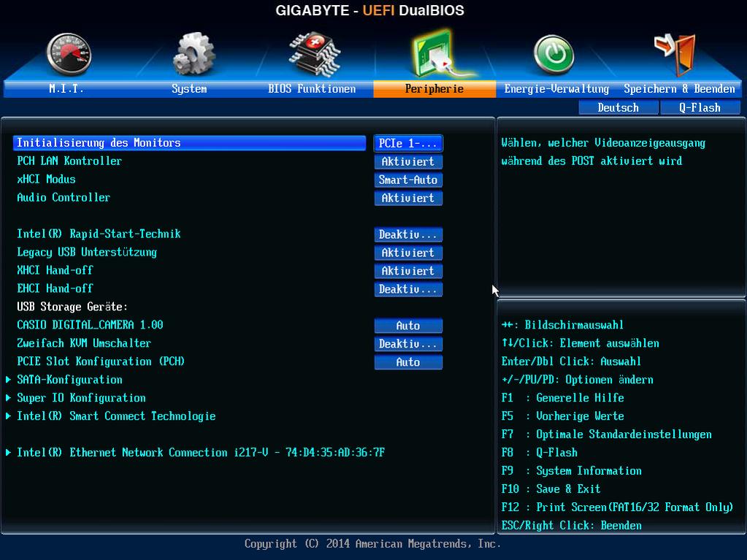The height and width of the screenshot is (560, 747).
Task: Click the Deutsch language button
Action: [x=618, y=107]
